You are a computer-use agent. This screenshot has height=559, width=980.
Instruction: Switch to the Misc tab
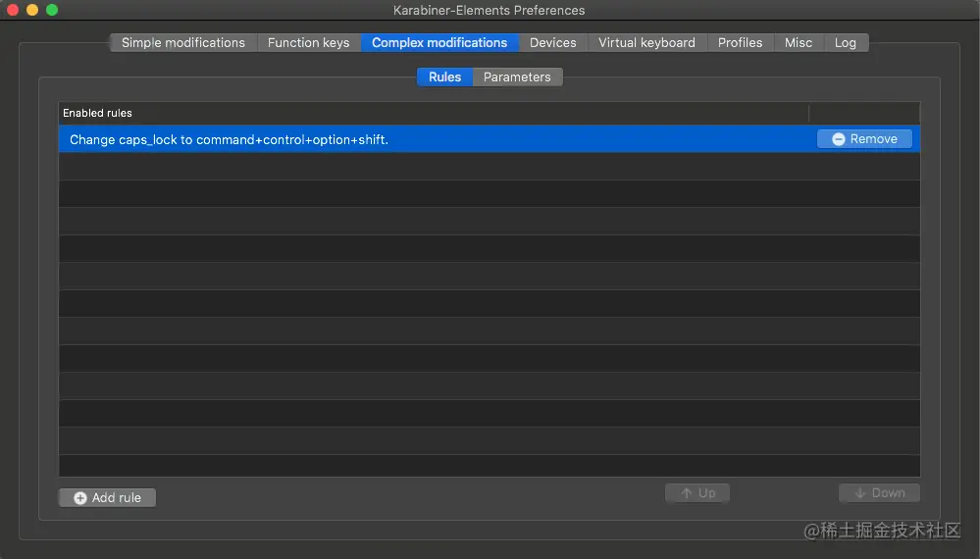pos(799,42)
